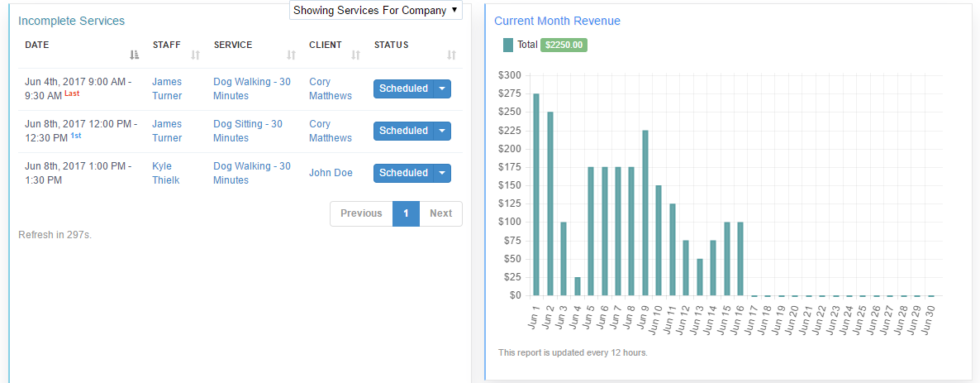Open Cory Matthews client link for Jun 4th
Screen dimensions: 980x383
[331, 89]
